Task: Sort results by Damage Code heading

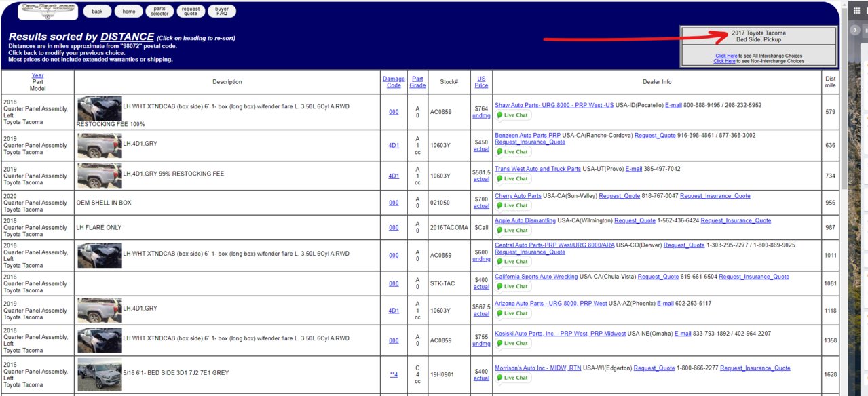Action: [394, 82]
